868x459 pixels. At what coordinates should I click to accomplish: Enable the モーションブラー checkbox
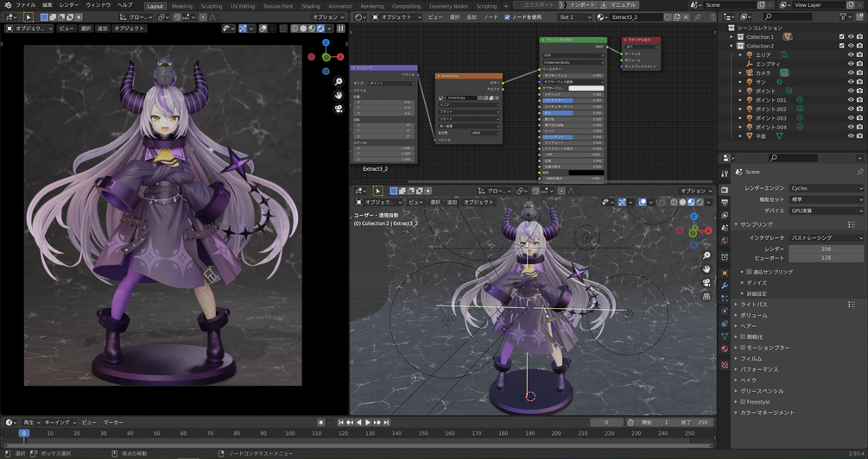(x=743, y=348)
